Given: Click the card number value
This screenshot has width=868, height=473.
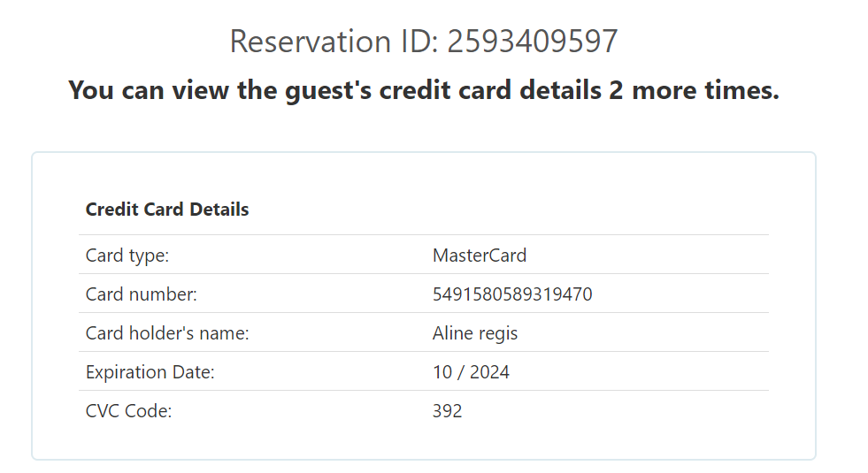Looking at the screenshot, I should coord(512,294).
